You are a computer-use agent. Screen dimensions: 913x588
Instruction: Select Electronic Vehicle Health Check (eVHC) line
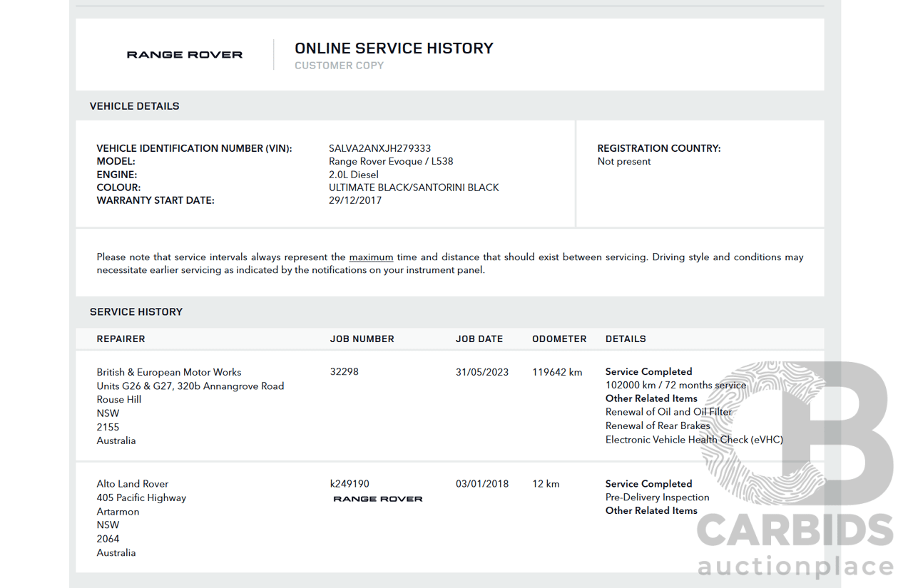(694, 440)
